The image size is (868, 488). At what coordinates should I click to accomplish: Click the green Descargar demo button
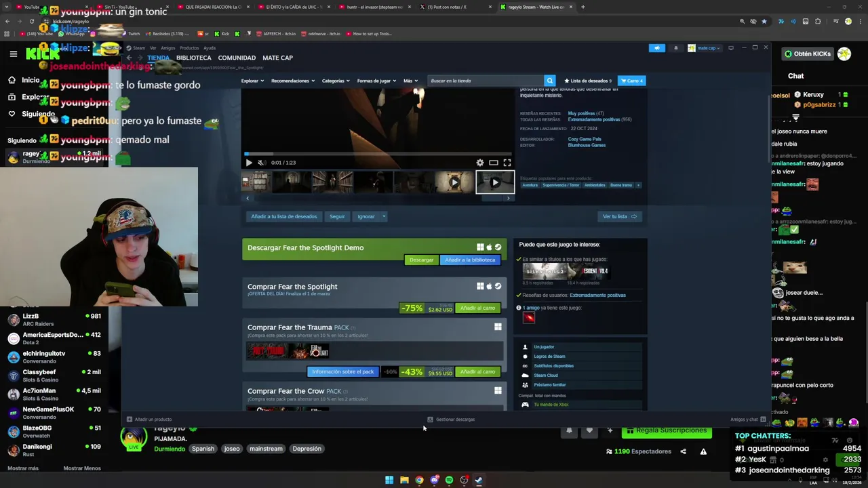pyautogui.click(x=421, y=260)
